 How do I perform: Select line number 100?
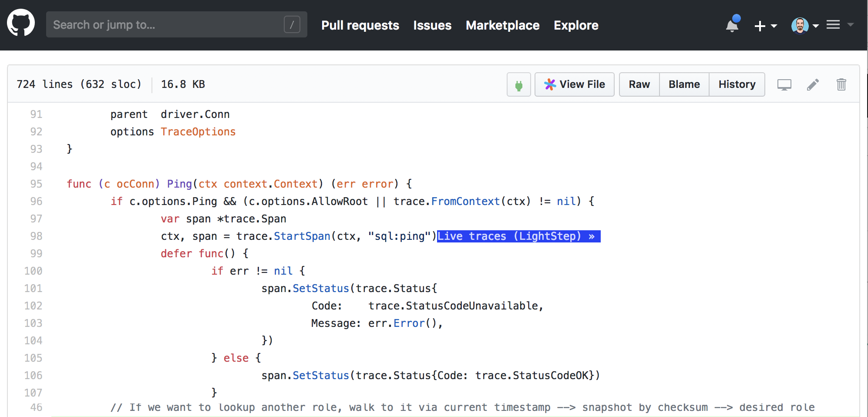point(33,271)
